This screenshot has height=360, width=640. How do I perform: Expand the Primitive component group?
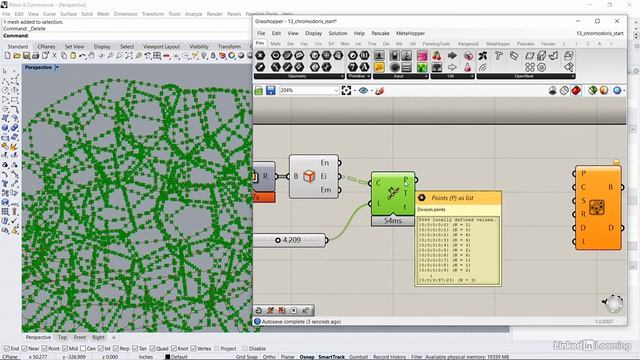click(x=358, y=76)
